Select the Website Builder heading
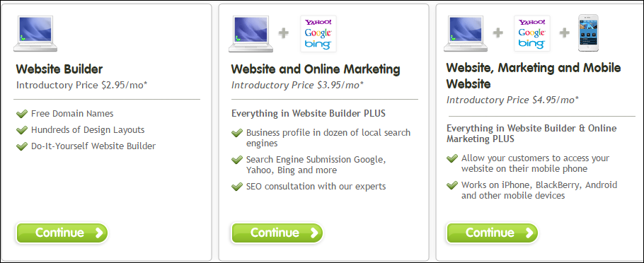644x263 pixels. pyautogui.click(x=59, y=69)
